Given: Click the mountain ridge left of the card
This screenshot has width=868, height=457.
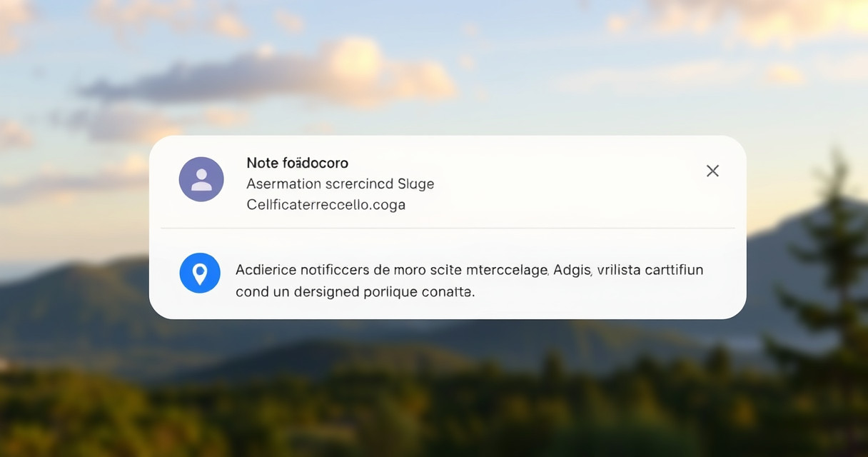Looking at the screenshot, I should pyautogui.click(x=71, y=286).
